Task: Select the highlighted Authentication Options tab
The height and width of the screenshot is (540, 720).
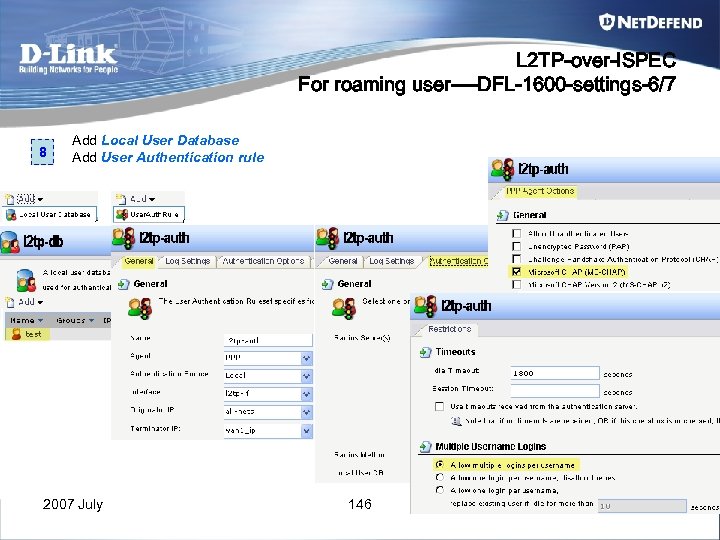Action: click(458, 261)
